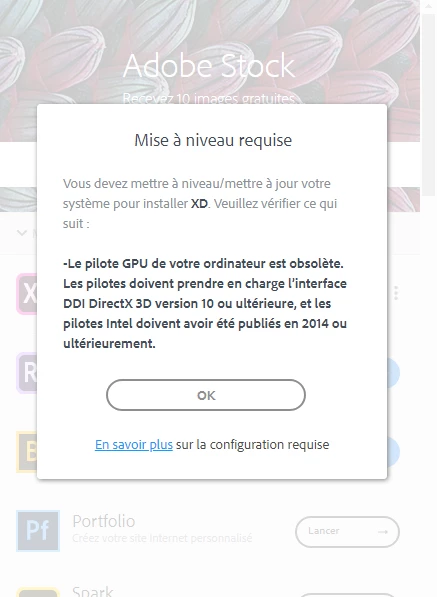Click the blue button beside the Bridge row
The width and height of the screenshot is (437, 597).
coord(393,452)
